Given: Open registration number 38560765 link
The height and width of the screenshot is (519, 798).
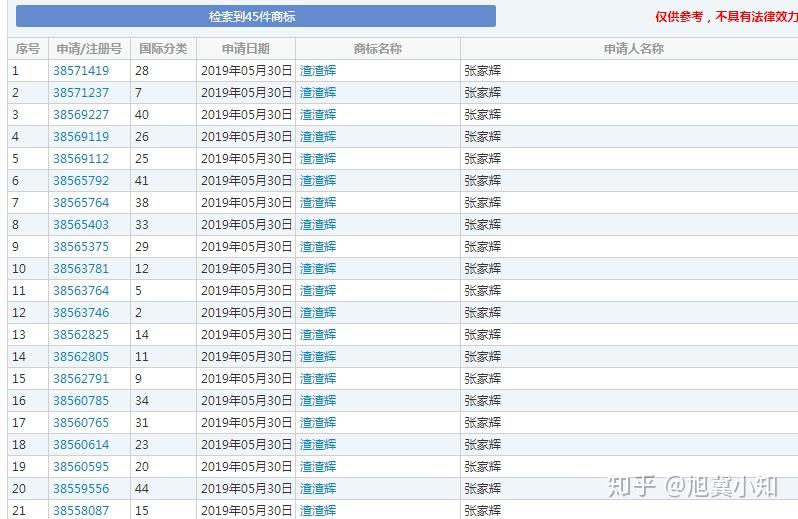Looking at the screenshot, I should coord(81,423).
